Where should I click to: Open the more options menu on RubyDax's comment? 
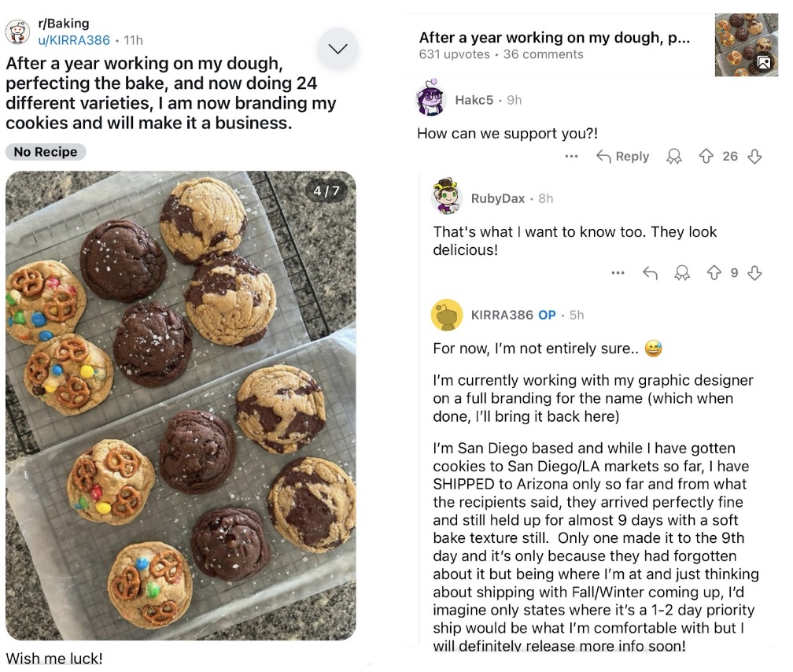point(618,272)
